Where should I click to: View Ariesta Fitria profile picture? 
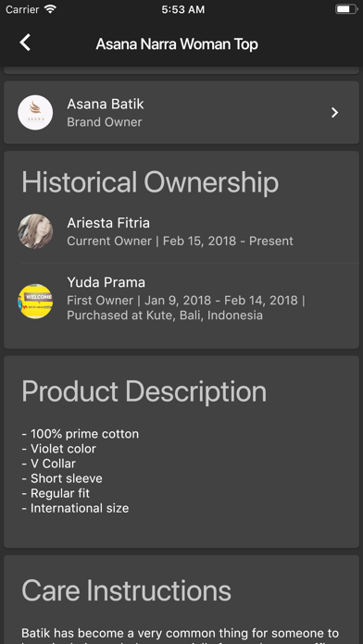click(x=35, y=231)
